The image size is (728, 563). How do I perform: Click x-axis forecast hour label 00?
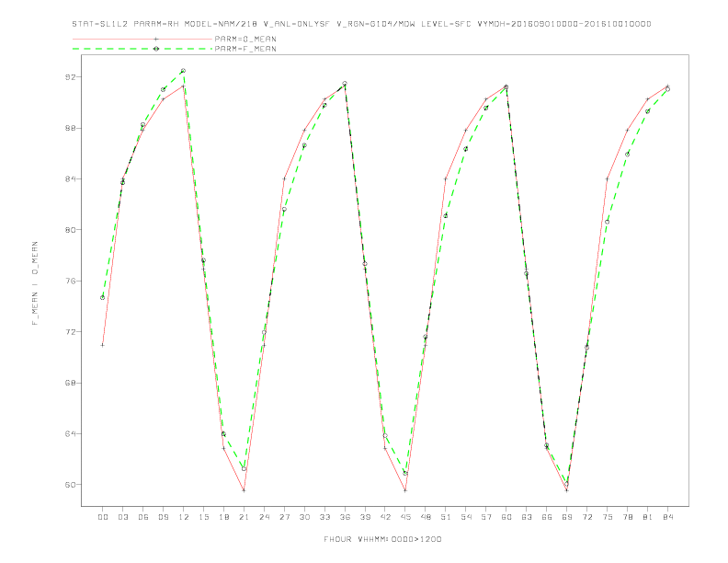tap(103, 517)
